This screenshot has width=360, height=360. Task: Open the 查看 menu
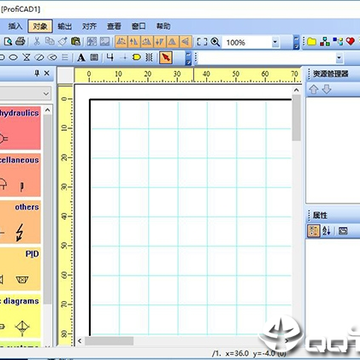pos(114,26)
